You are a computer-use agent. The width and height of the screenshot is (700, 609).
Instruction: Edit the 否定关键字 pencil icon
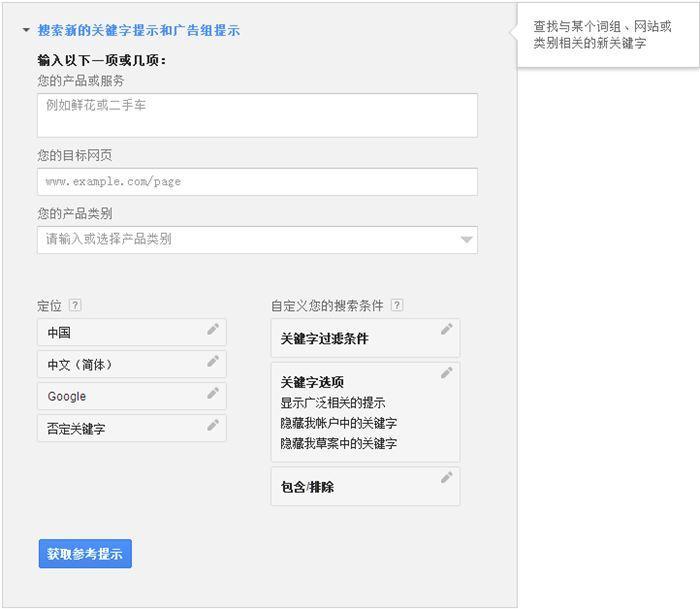pos(213,425)
